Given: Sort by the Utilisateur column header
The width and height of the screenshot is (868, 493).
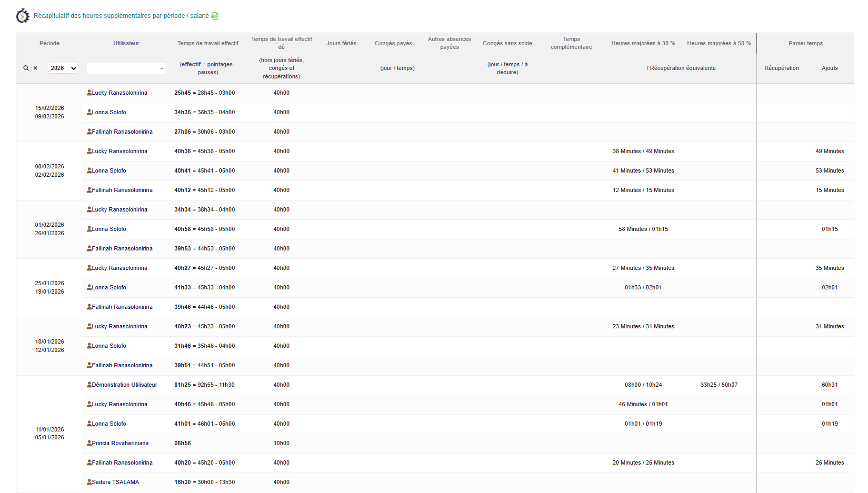Looking at the screenshot, I should [126, 43].
